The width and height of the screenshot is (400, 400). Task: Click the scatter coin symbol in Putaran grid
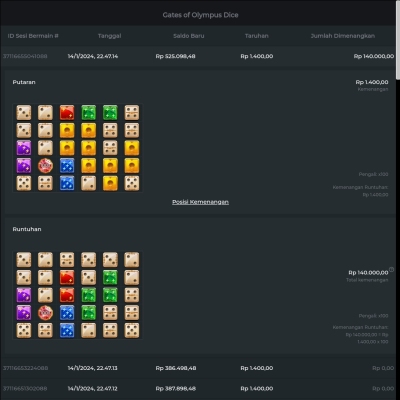click(x=45, y=166)
